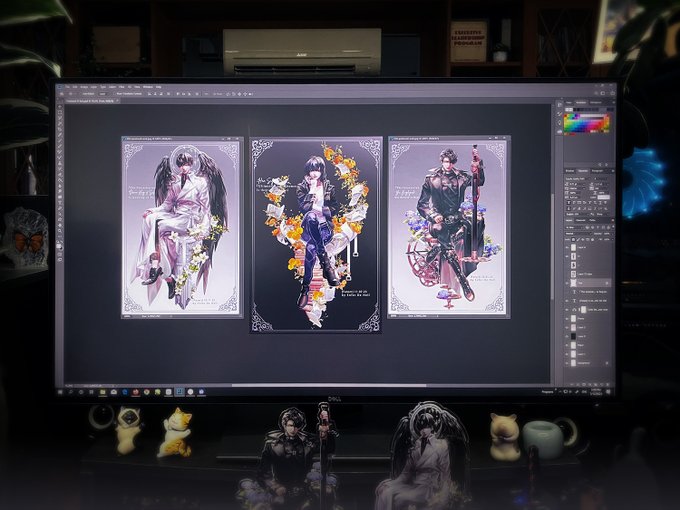This screenshot has width=680, height=510.
Task: Click the right floating document window title bar
Action: pos(449,139)
